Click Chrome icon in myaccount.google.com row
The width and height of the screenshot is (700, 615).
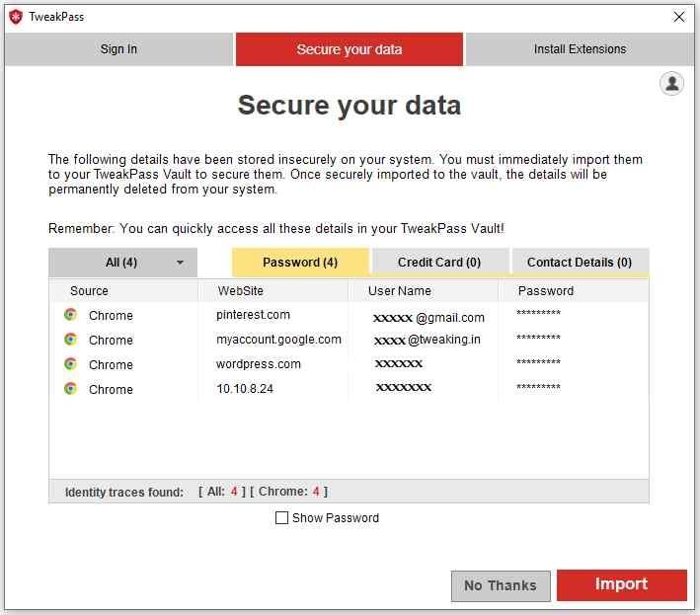pyautogui.click(x=70, y=340)
